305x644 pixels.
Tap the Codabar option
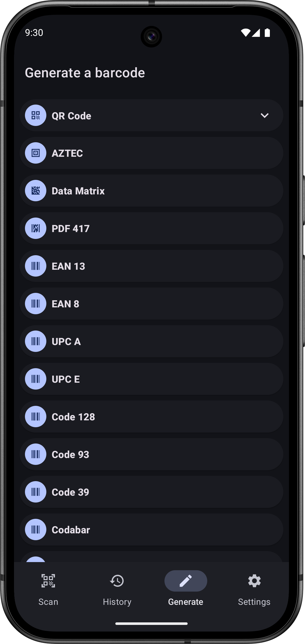(x=151, y=530)
